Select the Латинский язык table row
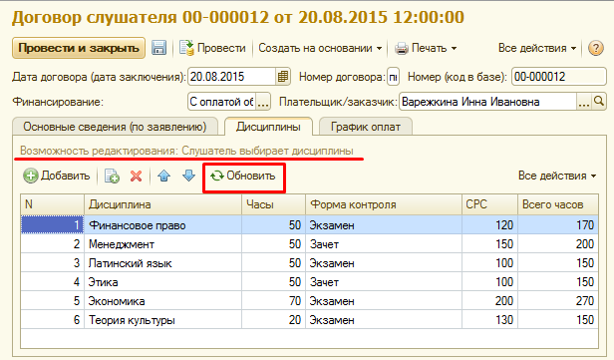The width and height of the screenshot is (614, 360). point(309,263)
